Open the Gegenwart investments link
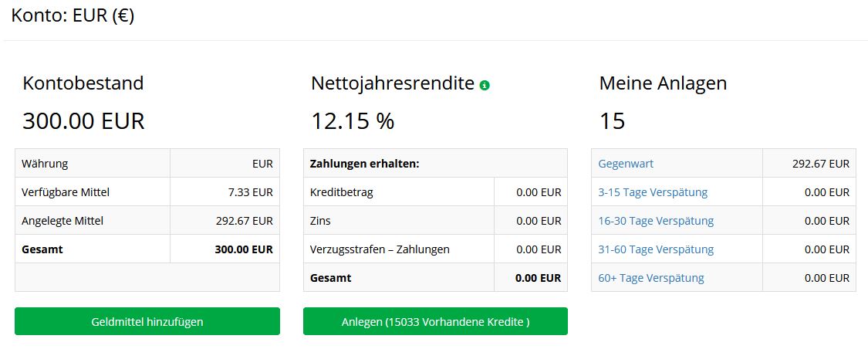Viewport: 868px width, 349px height. [626, 164]
